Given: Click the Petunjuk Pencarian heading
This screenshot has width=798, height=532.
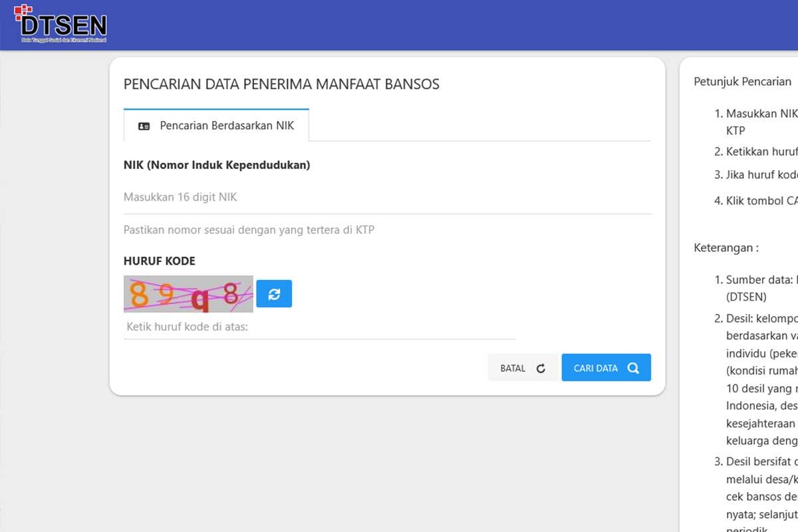Looking at the screenshot, I should [742, 82].
